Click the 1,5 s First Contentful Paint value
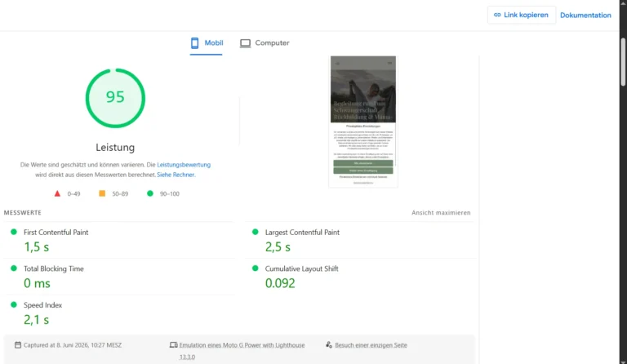The height and width of the screenshot is (364, 627). click(37, 247)
